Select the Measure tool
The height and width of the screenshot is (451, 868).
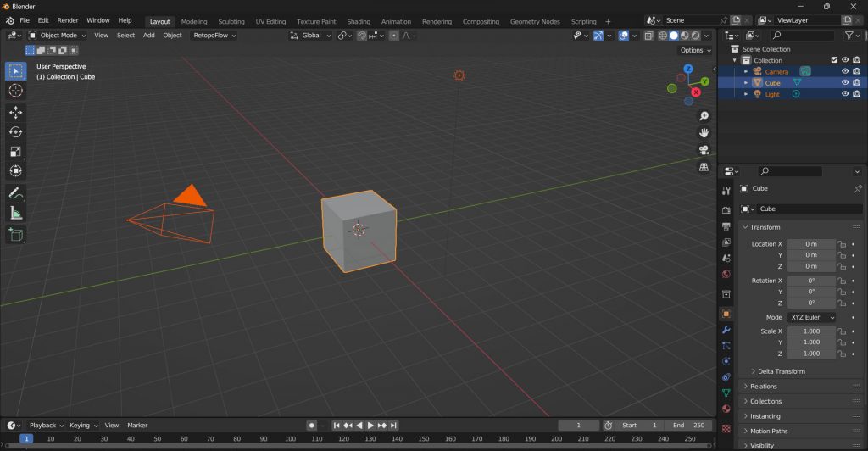(15, 213)
